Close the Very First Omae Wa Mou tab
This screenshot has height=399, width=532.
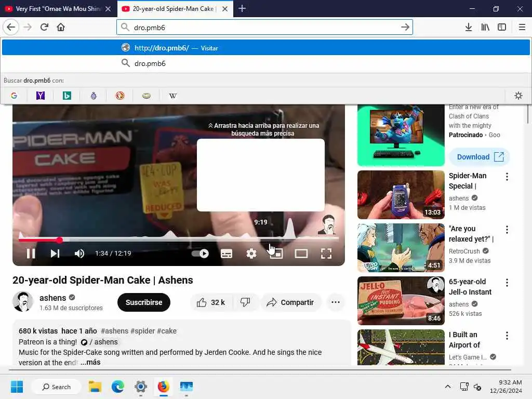pos(108,9)
